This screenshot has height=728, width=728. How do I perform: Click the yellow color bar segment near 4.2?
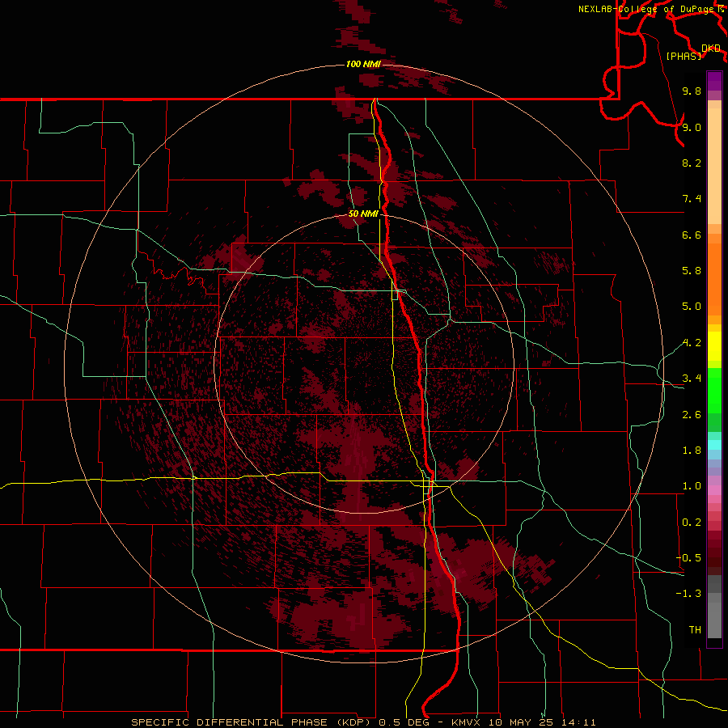click(714, 345)
